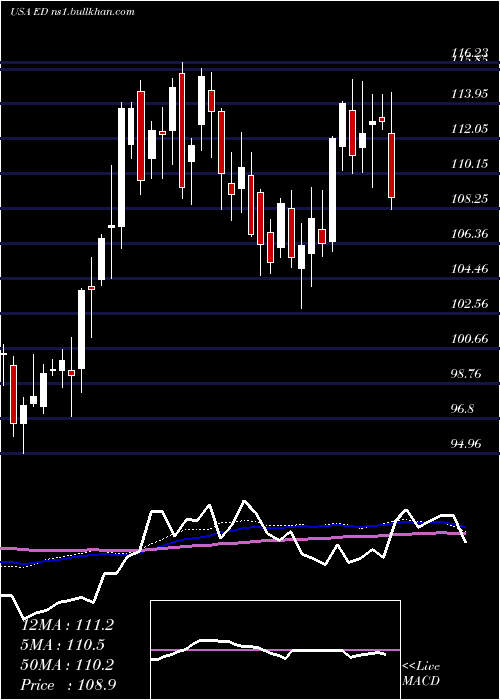The image size is (500, 700).
Task: Click the Live MACD label
Action: (421, 673)
